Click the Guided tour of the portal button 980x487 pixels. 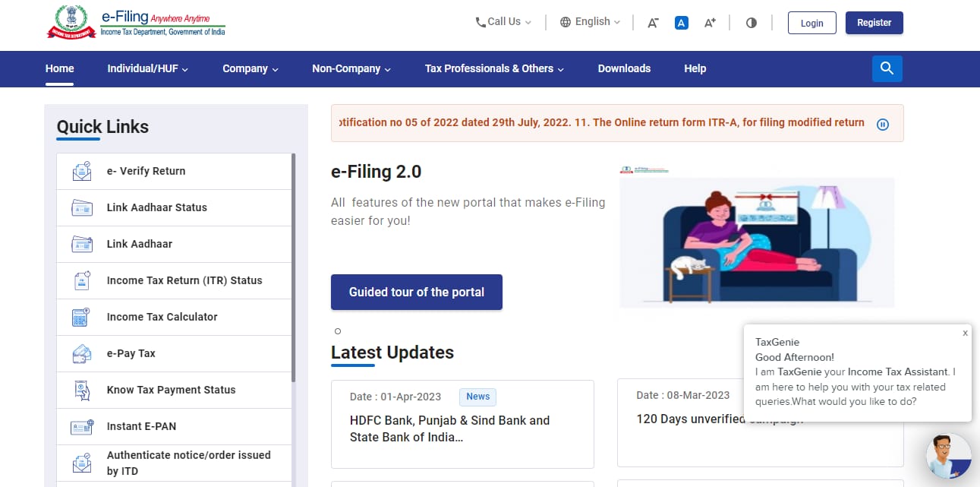tap(416, 292)
